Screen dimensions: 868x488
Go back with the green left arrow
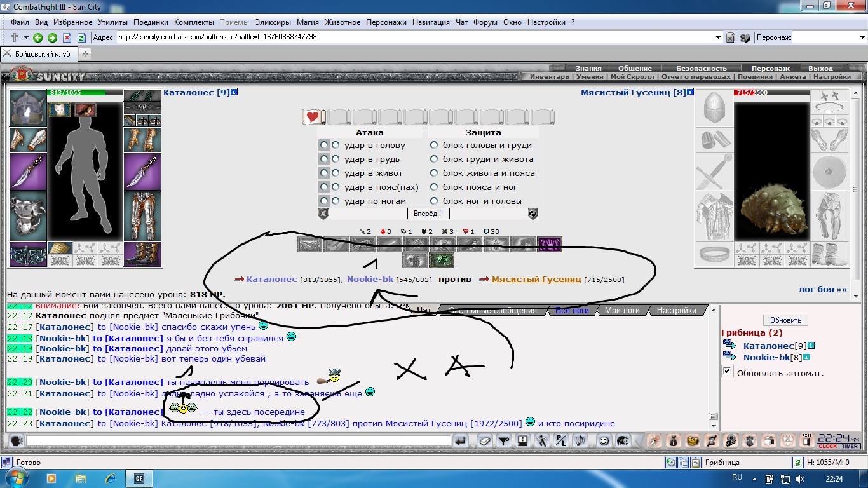point(38,37)
